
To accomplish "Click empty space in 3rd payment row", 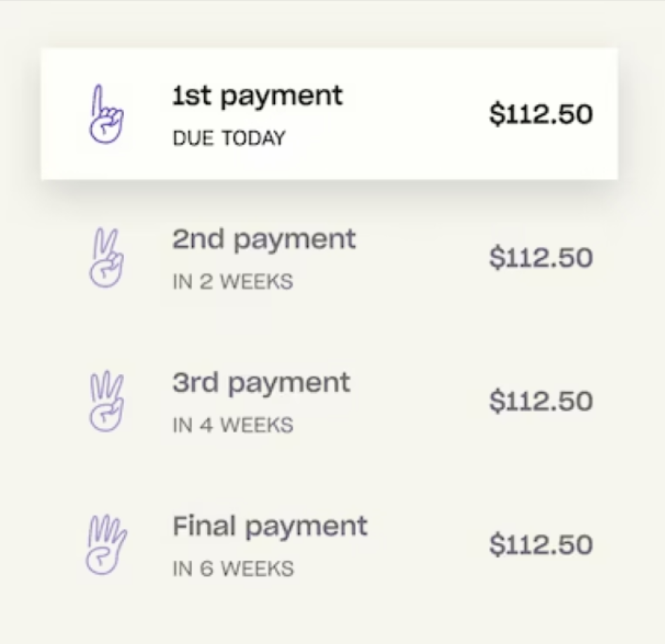I will coord(422,401).
